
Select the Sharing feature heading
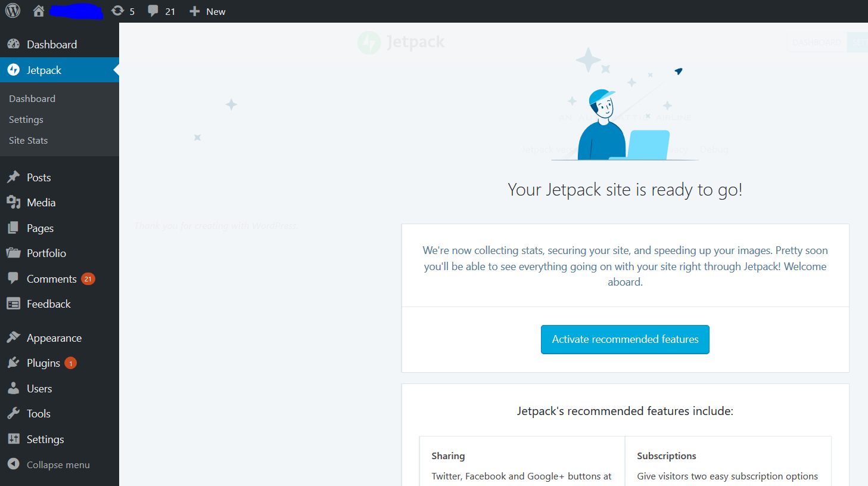click(448, 456)
